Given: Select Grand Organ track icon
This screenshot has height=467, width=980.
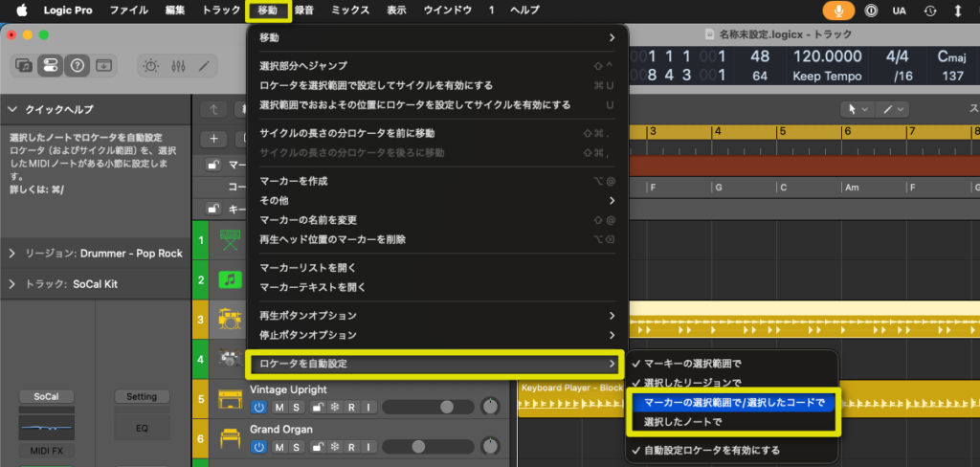Looking at the screenshot, I should click(231, 439).
